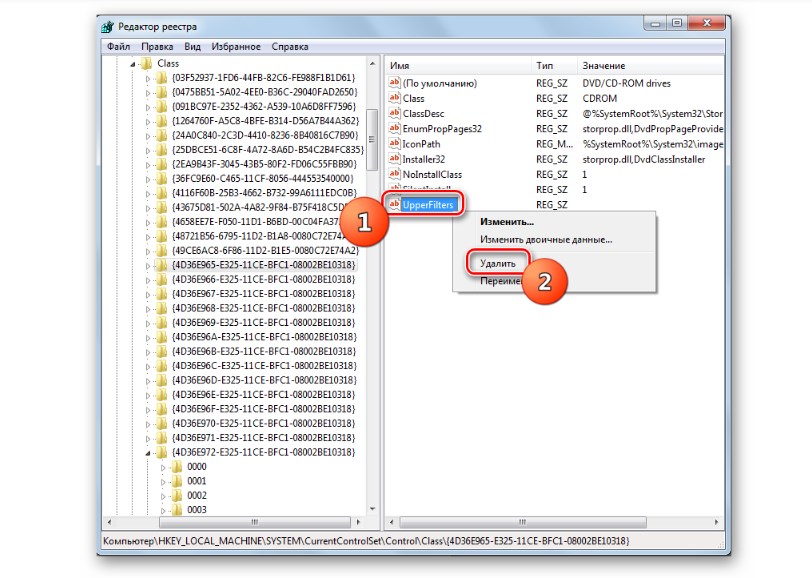The image size is (812, 578).
Task: Collapse the {4D36E972-E325-11CE-BFC1-08002BE10318} key
Action: [x=148, y=453]
